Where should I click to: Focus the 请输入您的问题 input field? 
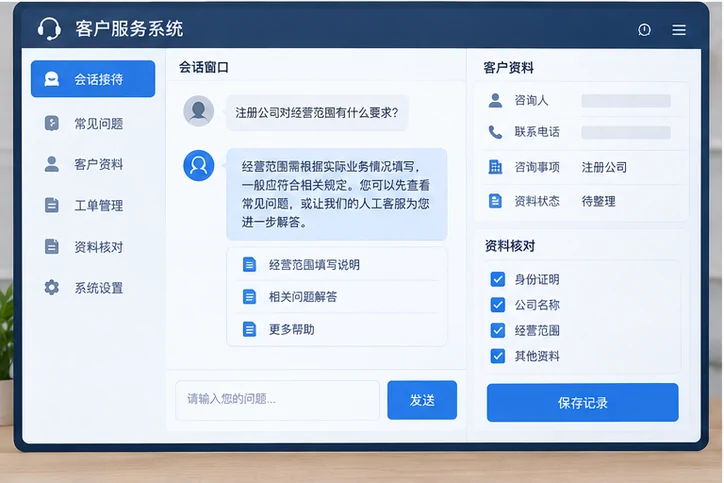point(278,400)
